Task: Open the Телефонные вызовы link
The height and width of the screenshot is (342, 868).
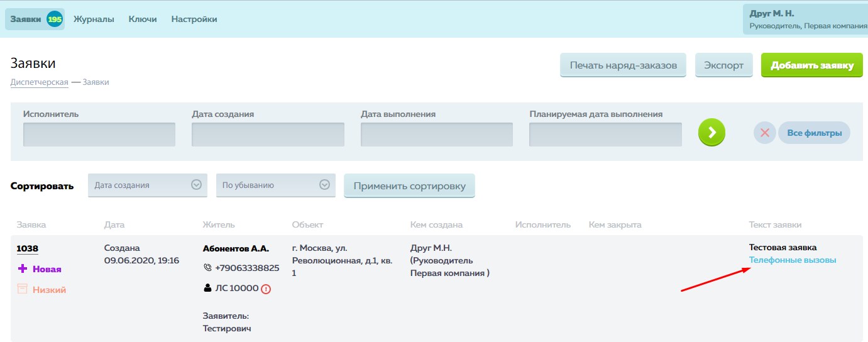Action: (x=793, y=260)
